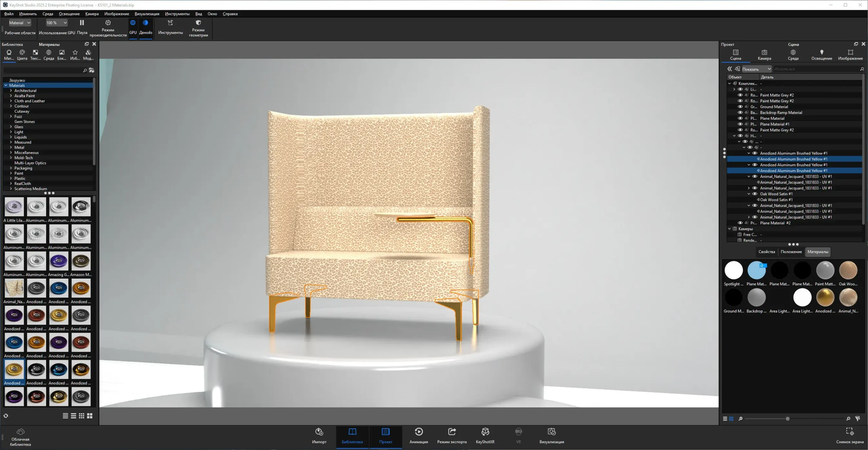Screen dimensions: 868x450
Task: Switch to the Свойства tab
Action: click(x=766, y=252)
